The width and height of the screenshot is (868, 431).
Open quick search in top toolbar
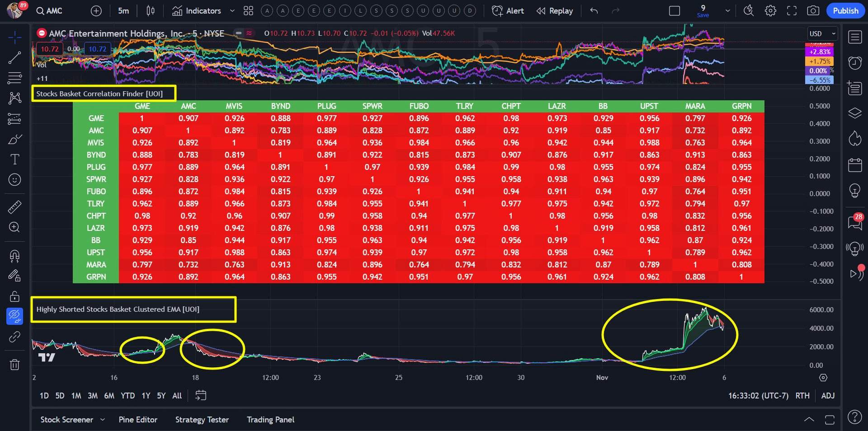point(749,11)
